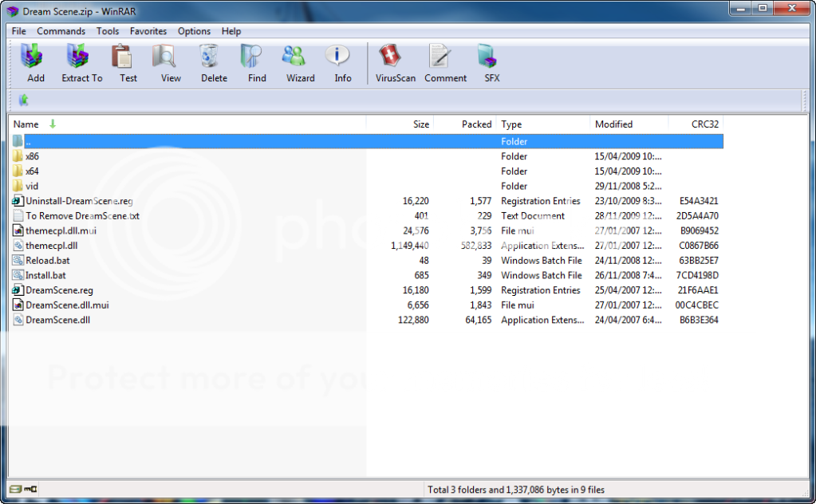The image size is (816, 504).
Task: Click the Install.bat file icon
Action: click(18, 275)
